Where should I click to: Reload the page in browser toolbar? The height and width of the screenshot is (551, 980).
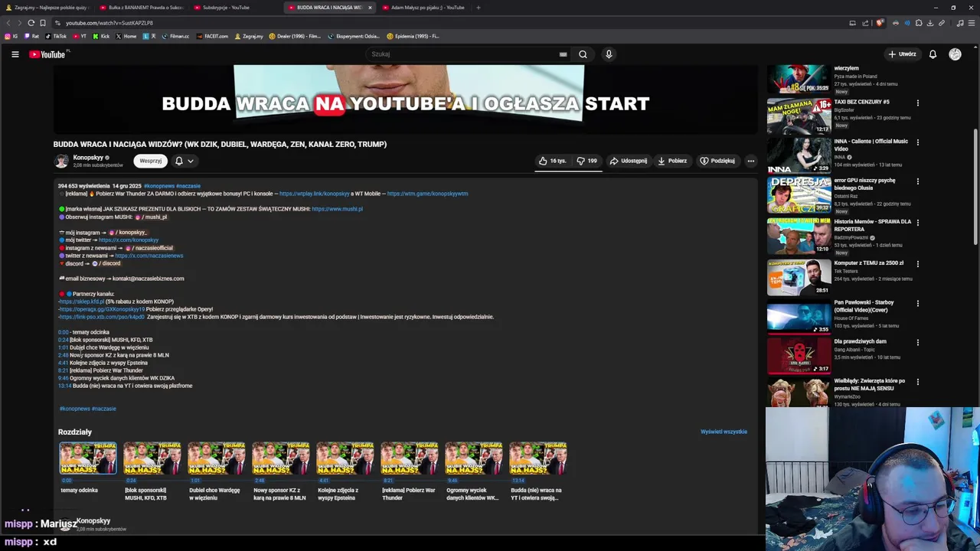pyautogui.click(x=31, y=23)
